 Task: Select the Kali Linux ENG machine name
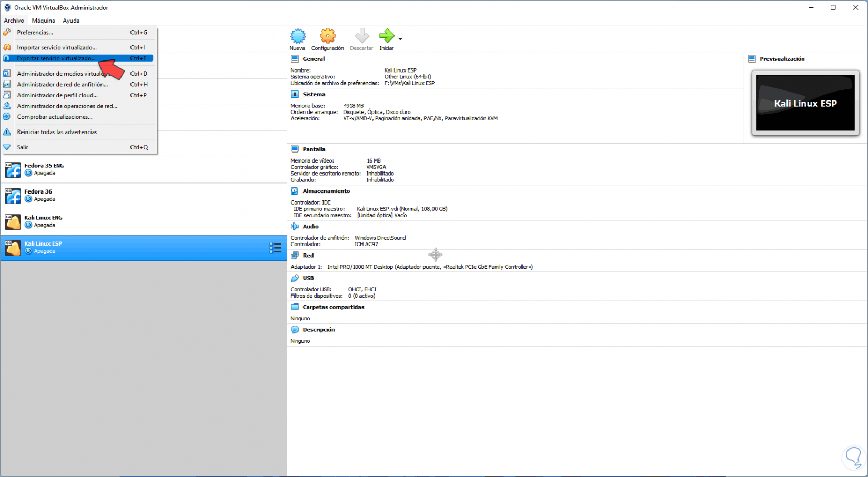(x=44, y=218)
